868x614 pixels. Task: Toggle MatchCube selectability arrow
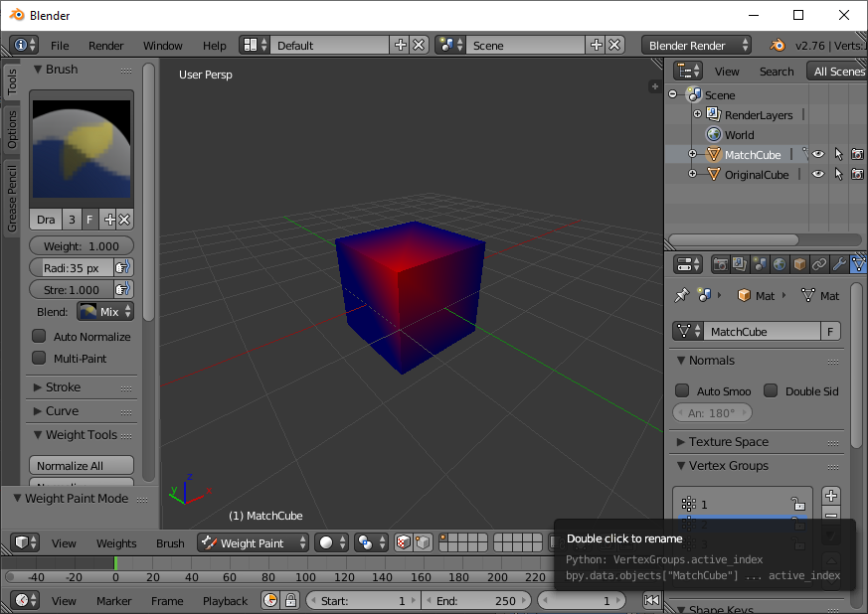point(838,154)
